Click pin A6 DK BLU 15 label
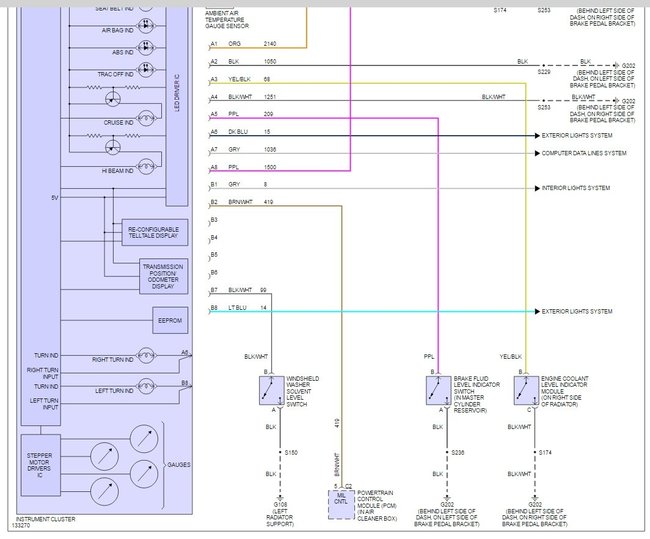 240,131
